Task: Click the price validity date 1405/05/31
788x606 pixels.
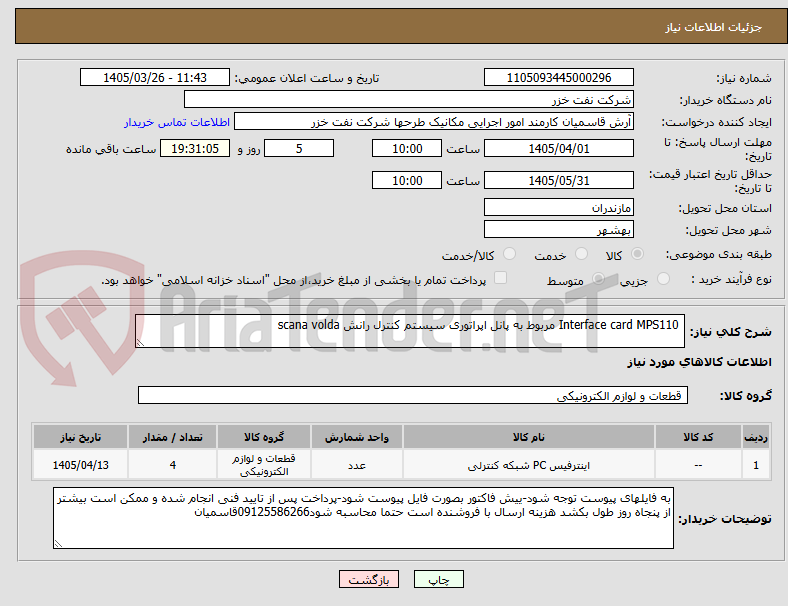Action: click(558, 180)
